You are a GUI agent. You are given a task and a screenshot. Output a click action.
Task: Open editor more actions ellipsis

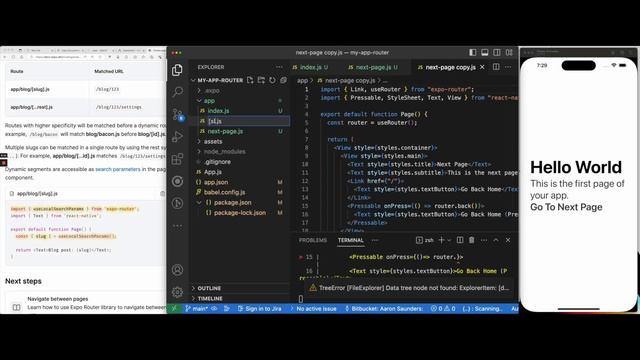click(x=508, y=67)
